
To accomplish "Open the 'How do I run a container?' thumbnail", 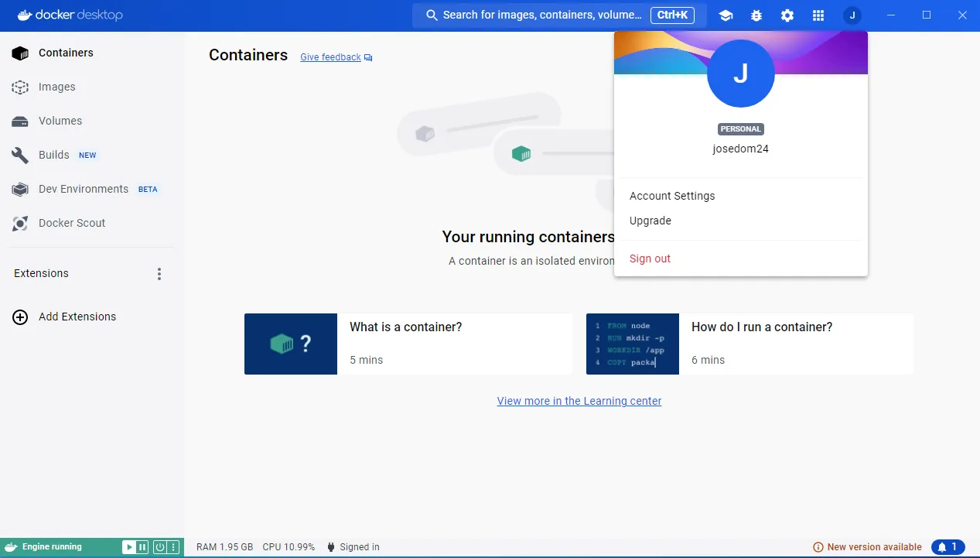I will tap(632, 344).
